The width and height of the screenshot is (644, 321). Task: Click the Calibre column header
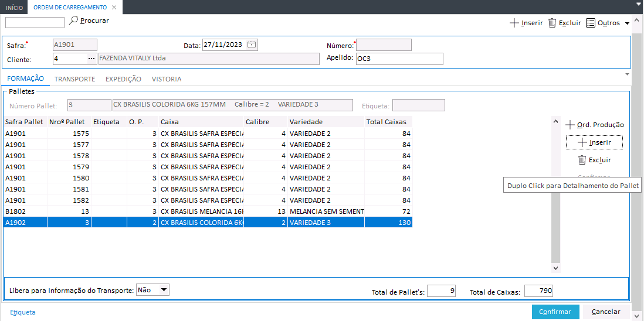[266, 122]
